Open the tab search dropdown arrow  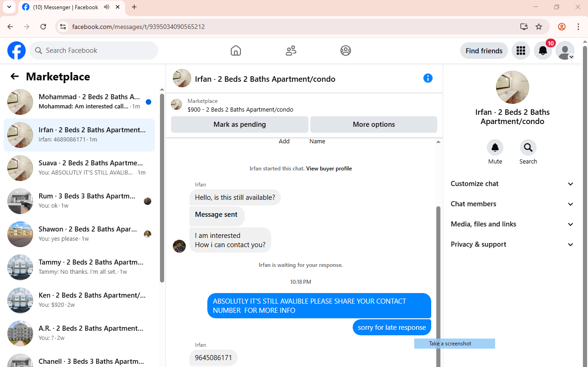(x=9, y=7)
